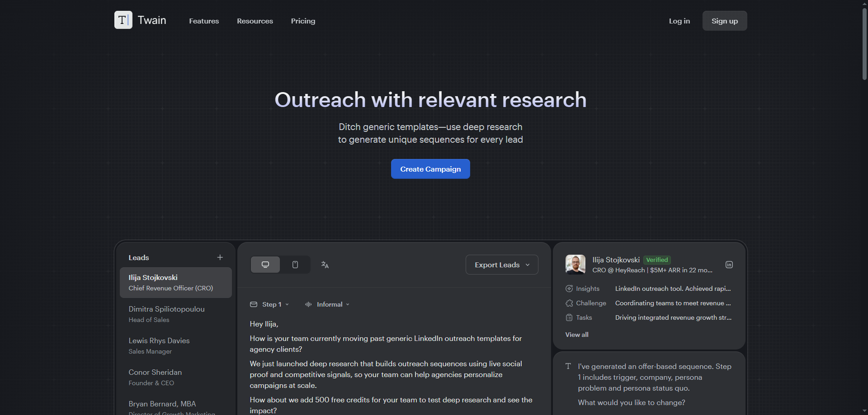Click the Challenge puzzle icon
The image size is (868, 415).
[x=569, y=303]
